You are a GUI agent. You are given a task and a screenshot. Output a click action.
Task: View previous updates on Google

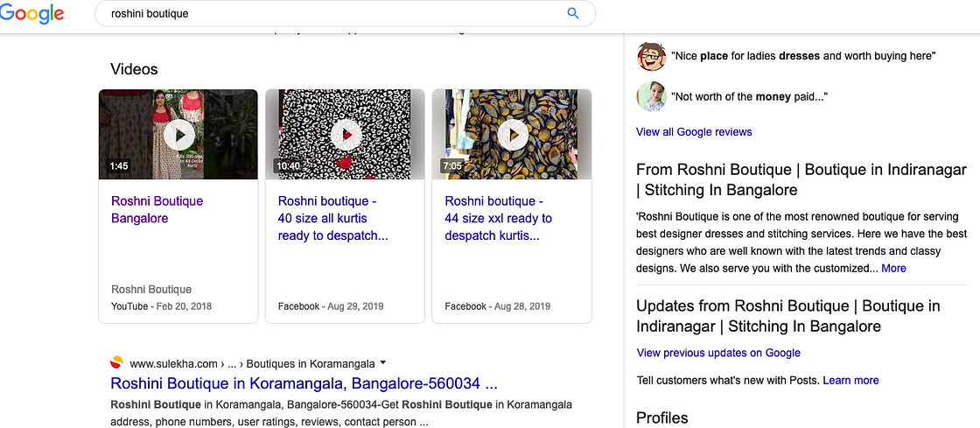pos(718,353)
